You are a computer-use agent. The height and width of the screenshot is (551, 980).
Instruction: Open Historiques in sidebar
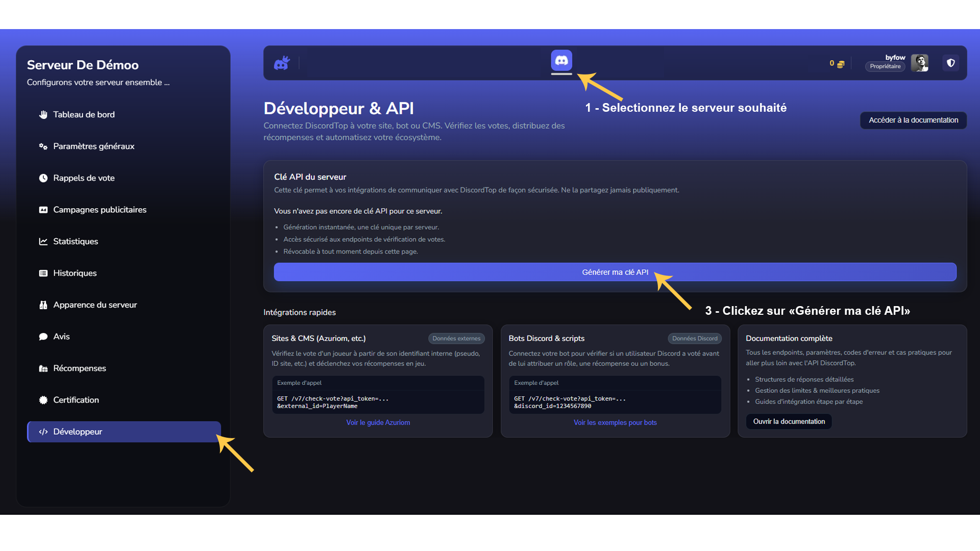[x=75, y=273]
